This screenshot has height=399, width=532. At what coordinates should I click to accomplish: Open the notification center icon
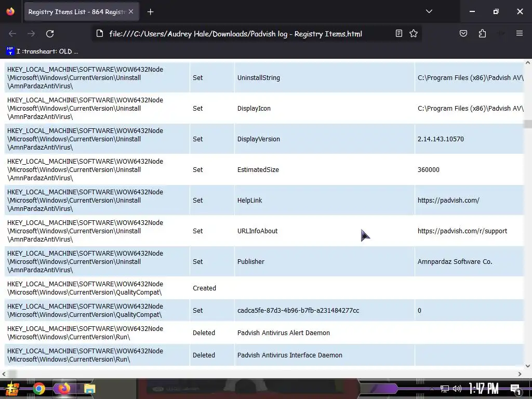(515, 389)
